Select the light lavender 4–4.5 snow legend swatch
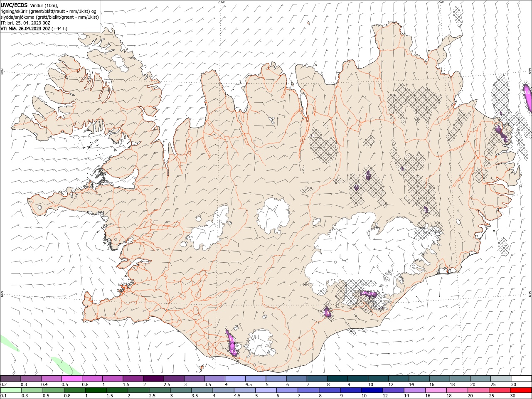532x399 pixels. [x=235, y=379]
